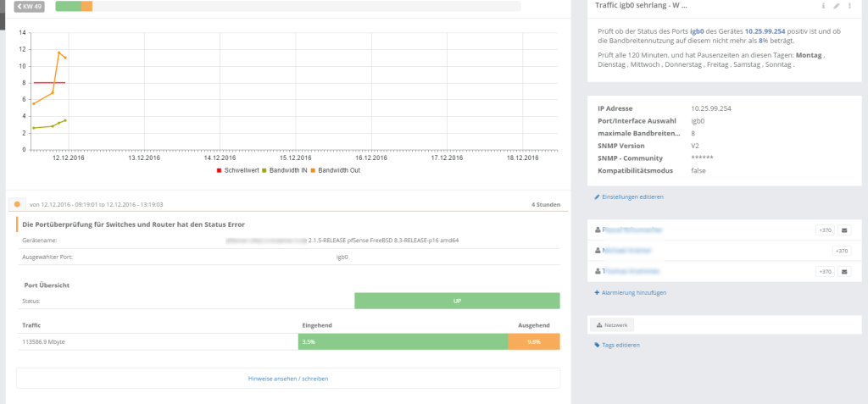Image resolution: width=868 pixels, height=404 pixels.
Task: Click the user icon of second contact
Action: [x=598, y=251]
